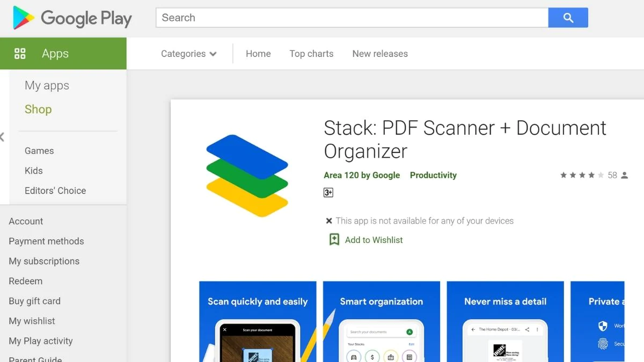The width and height of the screenshot is (644, 362).
Task: Open My subscriptions in the sidebar
Action: [44, 261]
